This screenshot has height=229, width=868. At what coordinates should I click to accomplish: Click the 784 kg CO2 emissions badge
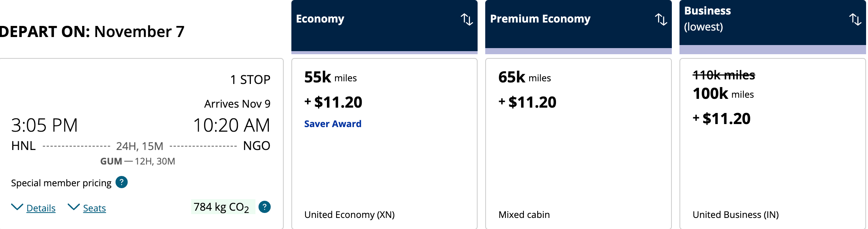[221, 207]
